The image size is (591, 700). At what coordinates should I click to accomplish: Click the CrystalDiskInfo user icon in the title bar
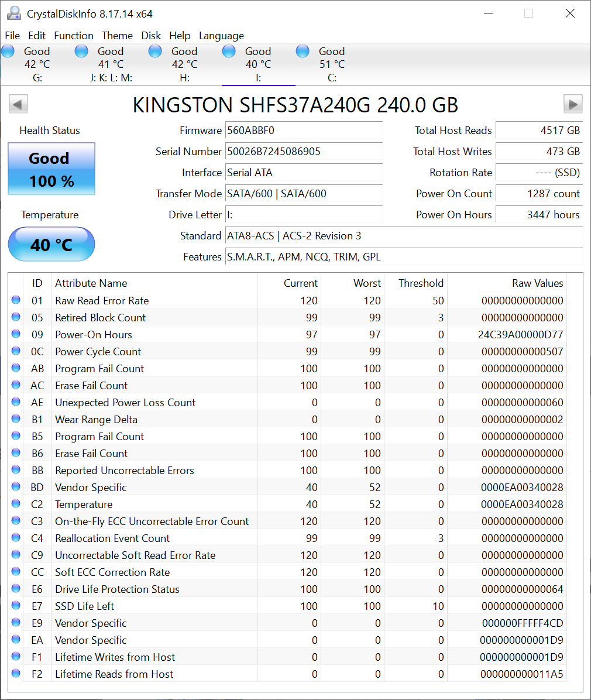13,13
